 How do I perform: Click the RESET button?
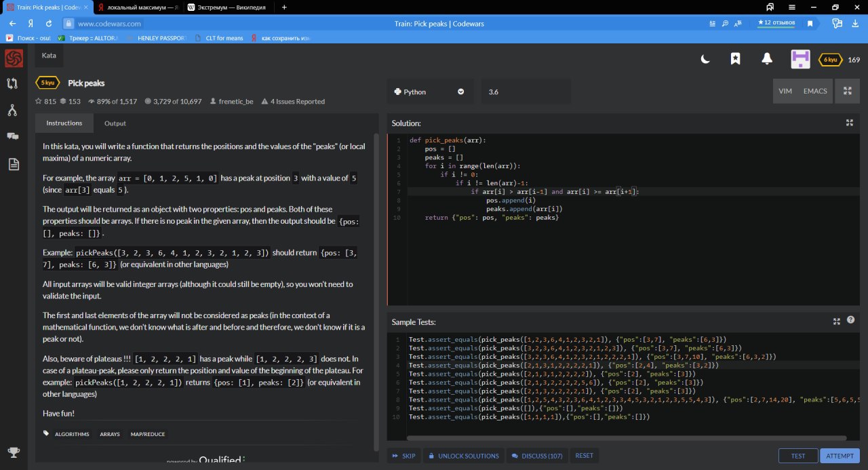pyautogui.click(x=585, y=456)
